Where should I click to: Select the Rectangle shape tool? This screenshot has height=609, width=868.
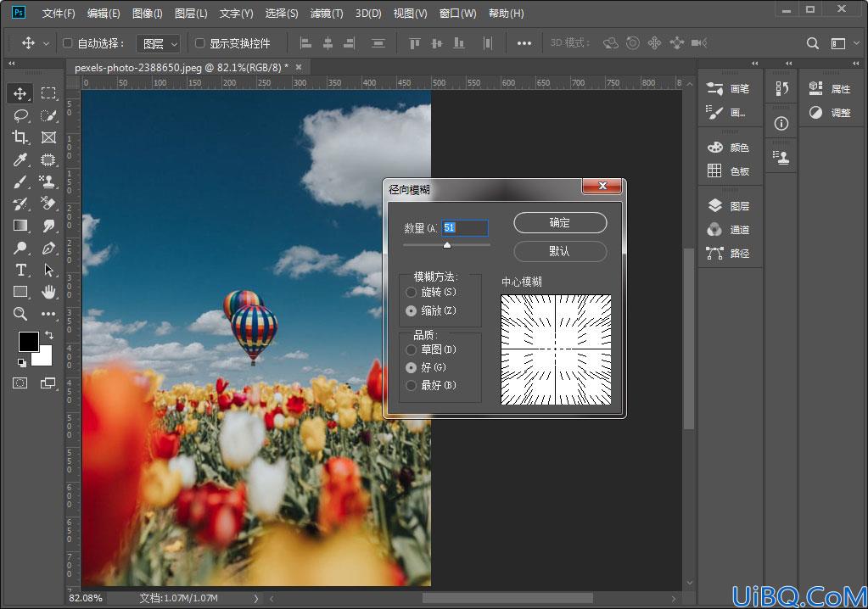[x=20, y=292]
